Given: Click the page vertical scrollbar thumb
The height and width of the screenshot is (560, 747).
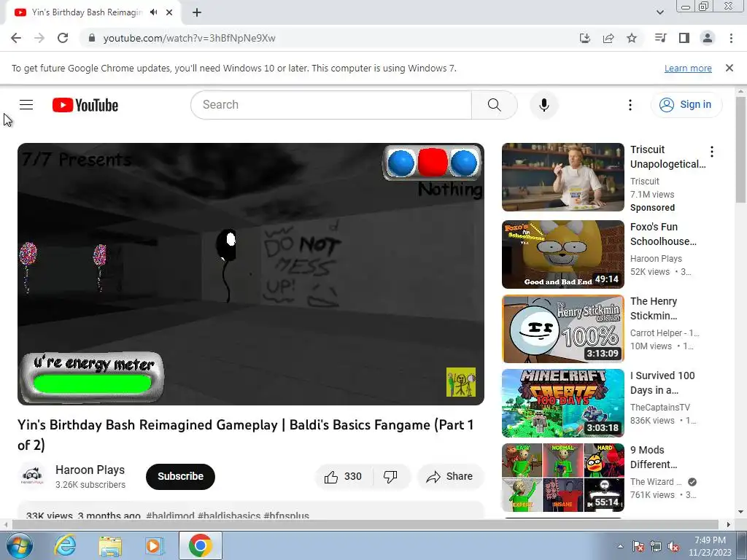Looking at the screenshot, I should click(741, 149).
